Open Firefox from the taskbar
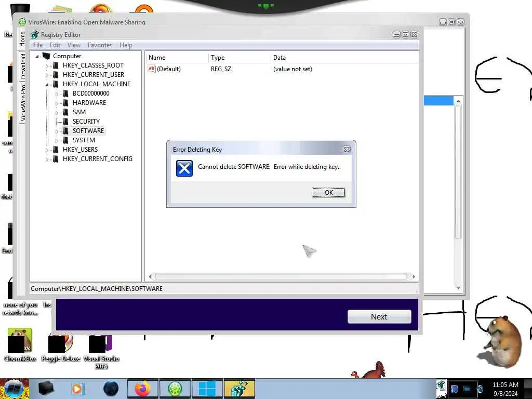Viewport: 532px width, 399px height. pyautogui.click(x=143, y=389)
